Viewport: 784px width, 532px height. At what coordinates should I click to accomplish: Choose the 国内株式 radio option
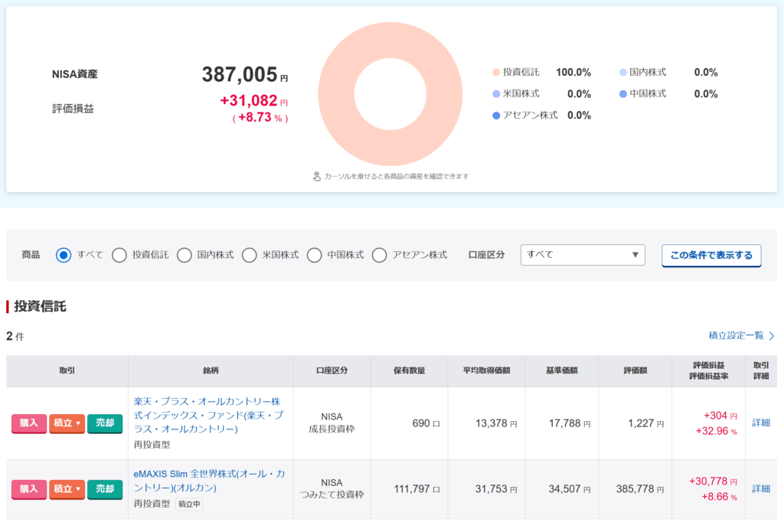click(x=185, y=255)
